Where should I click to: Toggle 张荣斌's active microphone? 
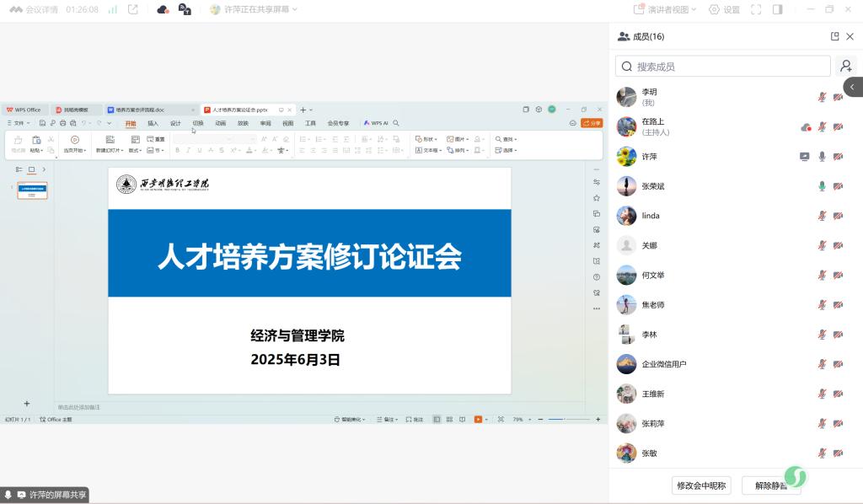822,186
